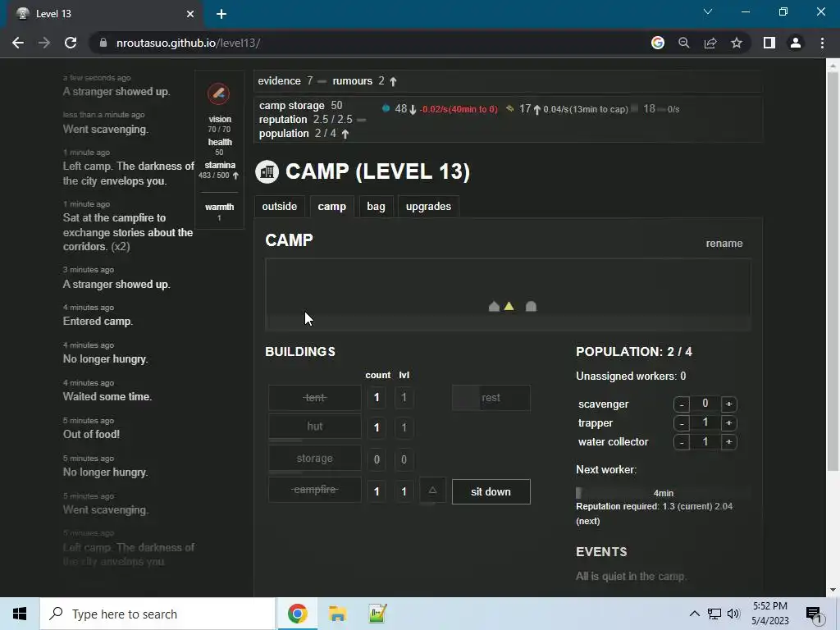This screenshot has height=630, width=840.
Task: Click the yellow tent marker in camp view
Action: click(509, 306)
